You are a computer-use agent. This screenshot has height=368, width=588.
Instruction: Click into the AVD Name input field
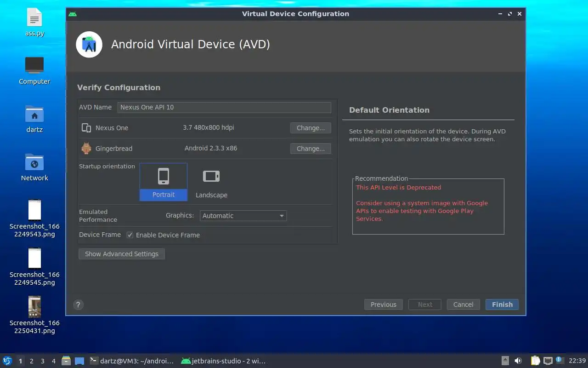[224, 107]
